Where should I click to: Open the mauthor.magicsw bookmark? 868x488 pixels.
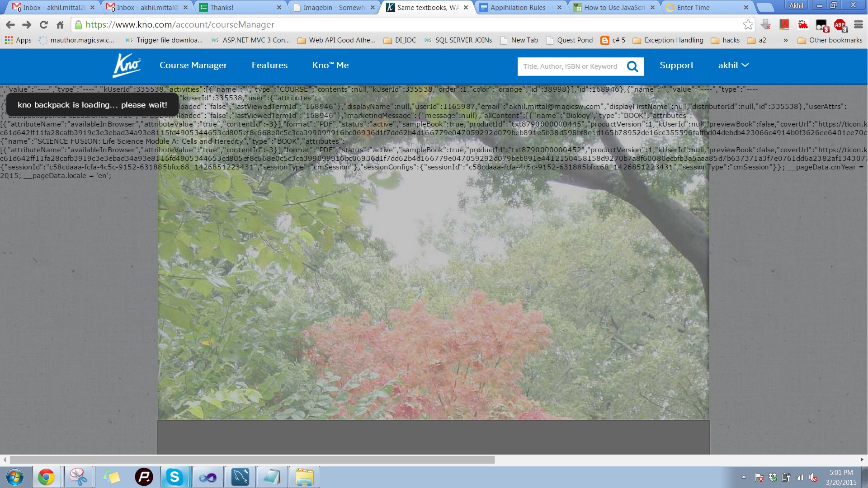pyautogui.click(x=76, y=40)
